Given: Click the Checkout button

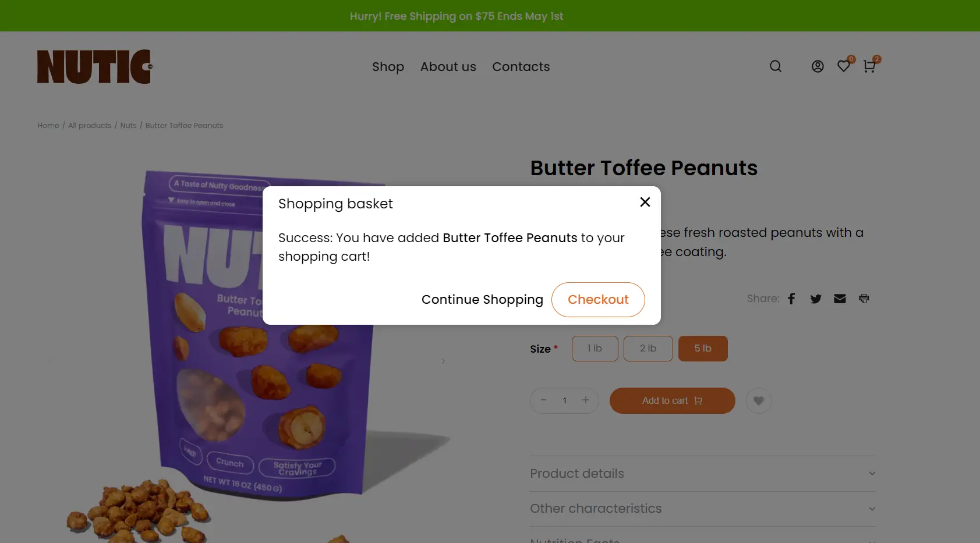Looking at the screenshot, I should coord(598,300).
